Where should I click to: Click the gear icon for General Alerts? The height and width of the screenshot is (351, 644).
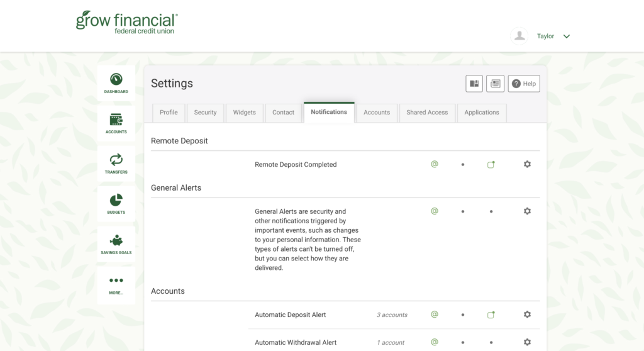click(x=527, y=211)
